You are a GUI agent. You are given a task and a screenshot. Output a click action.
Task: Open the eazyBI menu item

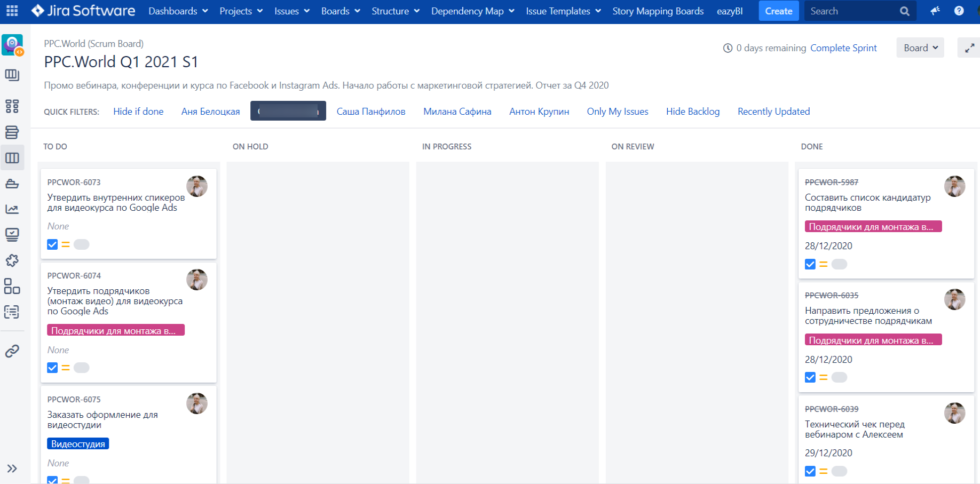[x=729, y=11]
